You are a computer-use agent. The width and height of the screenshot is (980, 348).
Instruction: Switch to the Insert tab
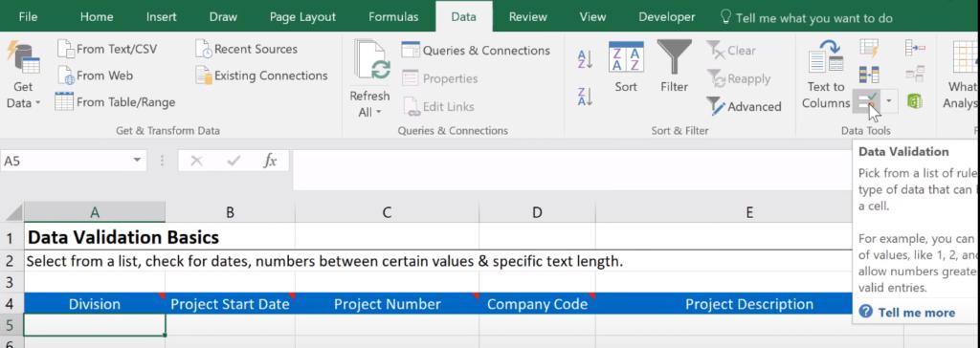pyautogui.click(x=161, y=17)
